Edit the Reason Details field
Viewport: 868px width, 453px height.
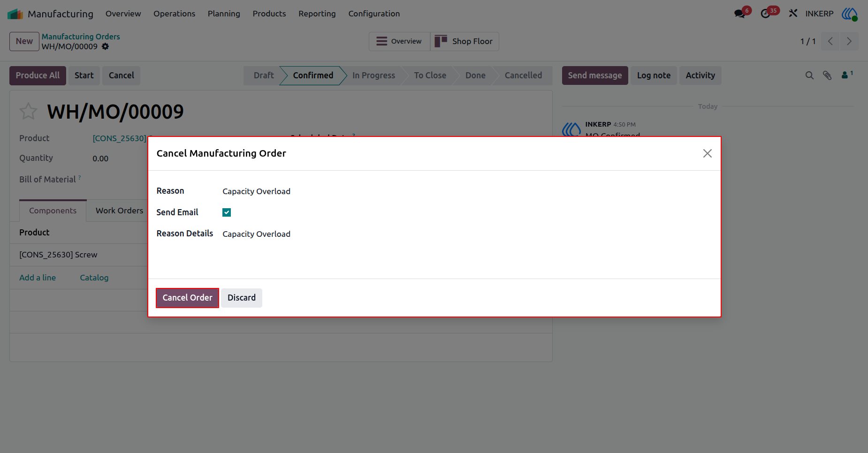point(467,234)
